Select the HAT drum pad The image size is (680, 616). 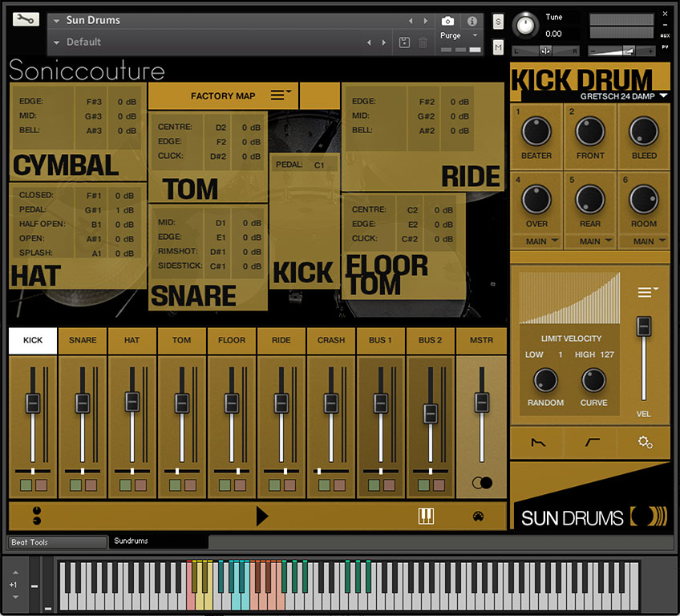tap(78, 236)
